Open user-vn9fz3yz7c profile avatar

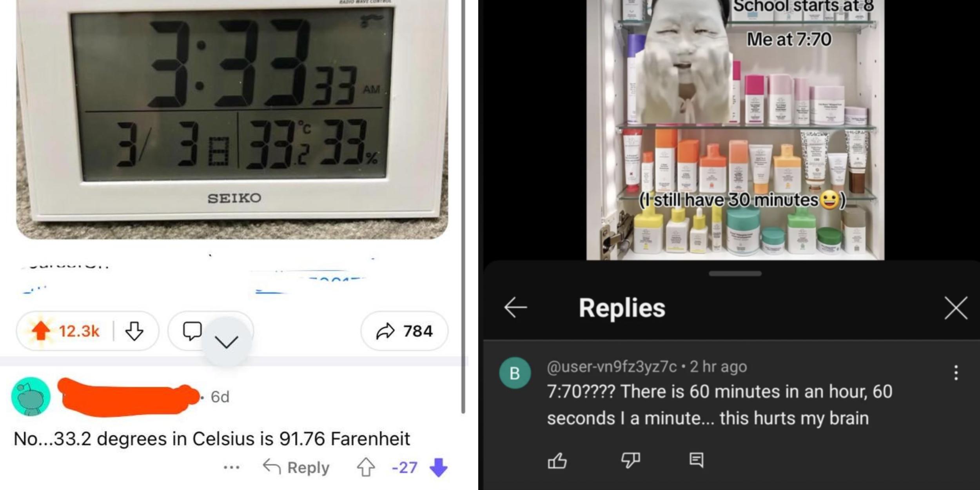point(515,373)
